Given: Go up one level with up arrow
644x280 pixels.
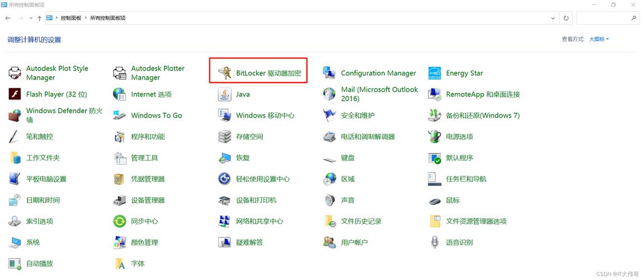Looking at the screenshot, I should coord(39,18).
